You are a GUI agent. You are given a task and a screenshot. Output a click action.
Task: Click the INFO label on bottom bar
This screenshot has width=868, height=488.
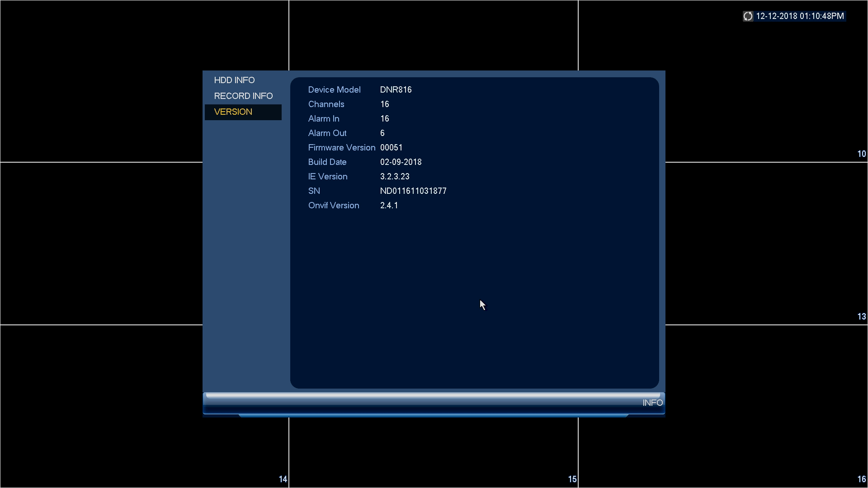click(x=652, y=403)
